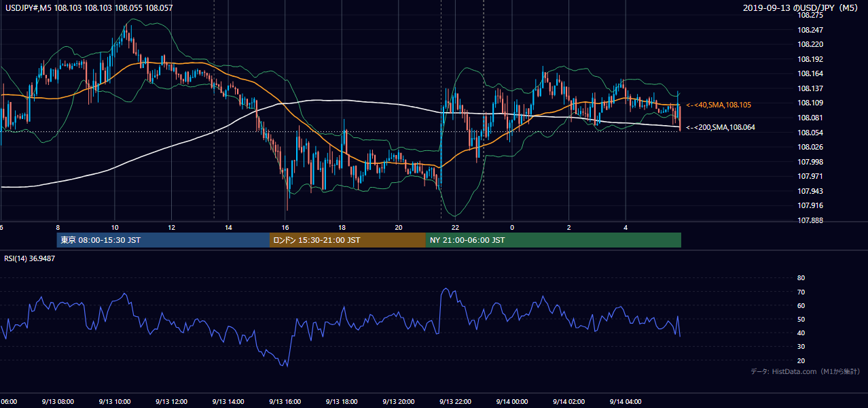The width and height of the screenshot is (868, 408).
Task: Click price level 107.888 on axis
Action: (810, 220)
